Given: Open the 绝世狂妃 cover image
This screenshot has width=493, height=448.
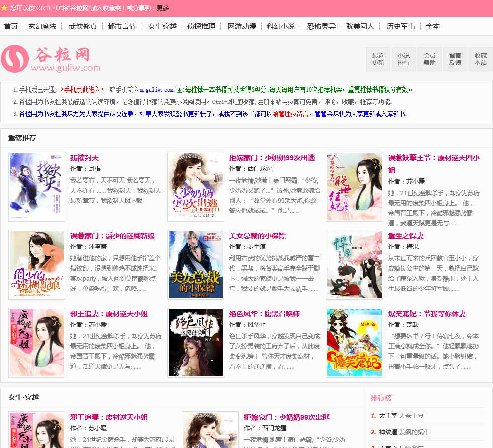Looking at the screenshot, I should (355, 187).
